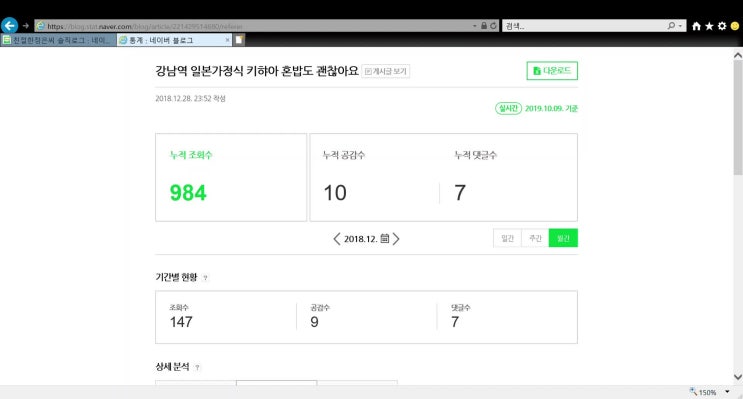Open browser tools gear icon

point(722,26)
